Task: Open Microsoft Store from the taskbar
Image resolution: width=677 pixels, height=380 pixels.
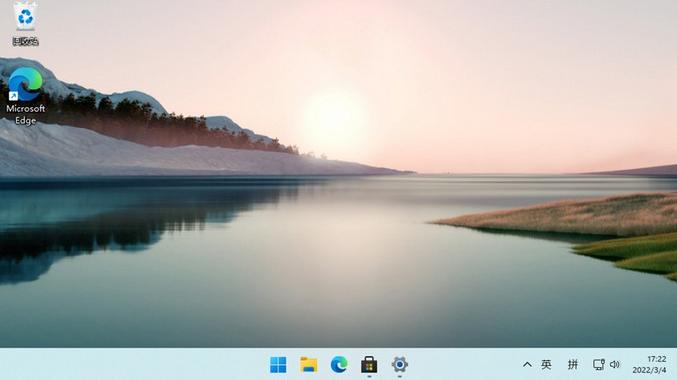Action: tap(369, 365)
